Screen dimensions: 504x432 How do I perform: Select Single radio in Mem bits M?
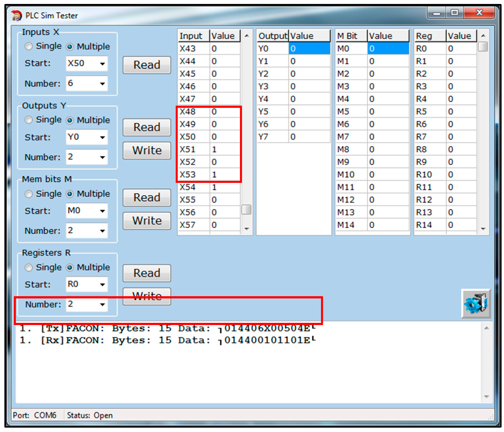pyautogui.click(x=29, y=194)
